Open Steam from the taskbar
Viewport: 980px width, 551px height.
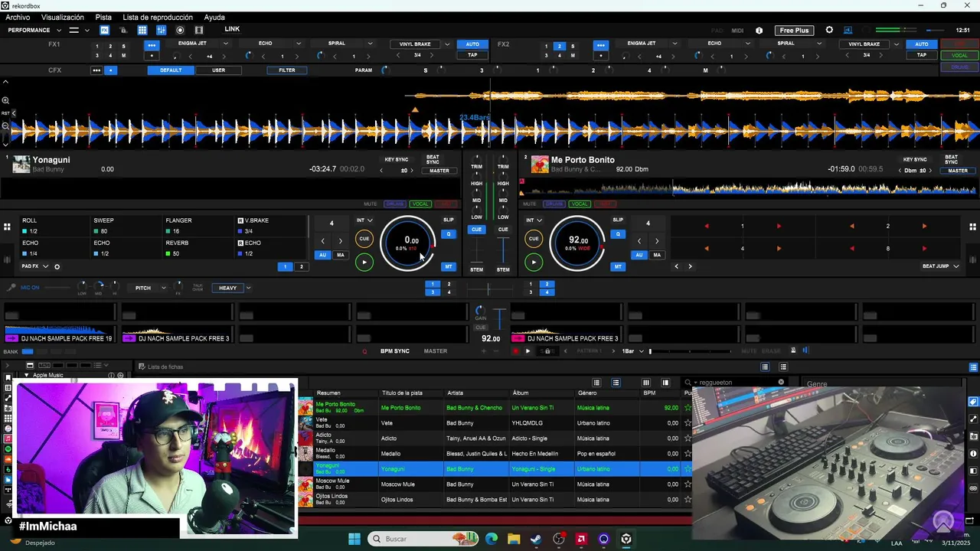pos(536,539)
